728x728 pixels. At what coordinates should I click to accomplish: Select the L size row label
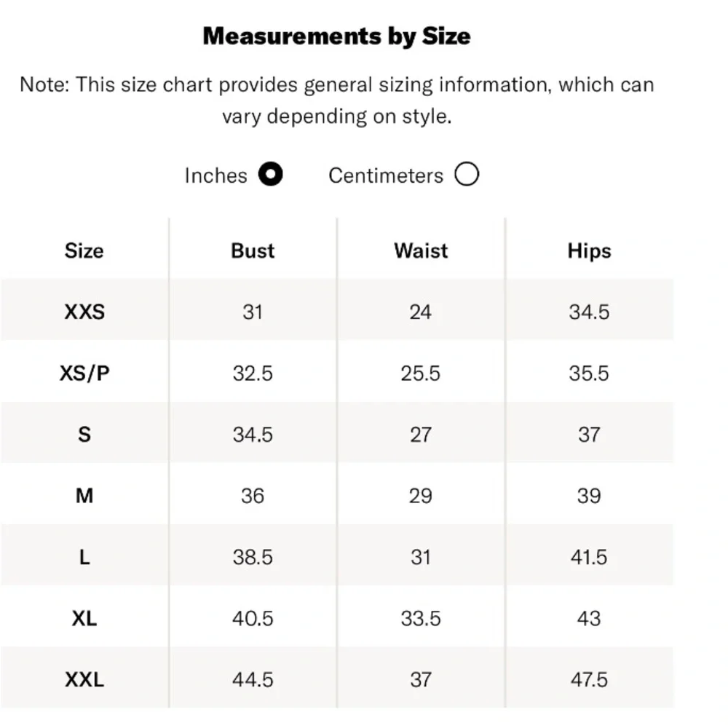point(84,557)
